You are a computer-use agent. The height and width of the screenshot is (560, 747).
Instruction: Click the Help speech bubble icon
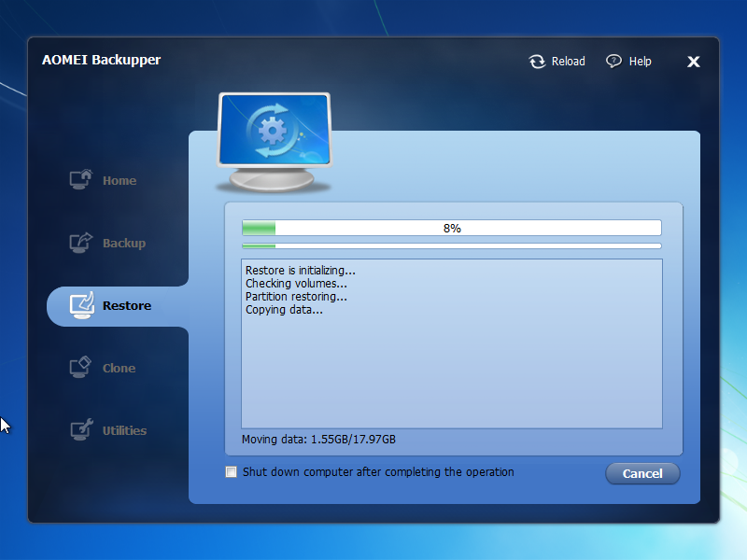point(613,61)
